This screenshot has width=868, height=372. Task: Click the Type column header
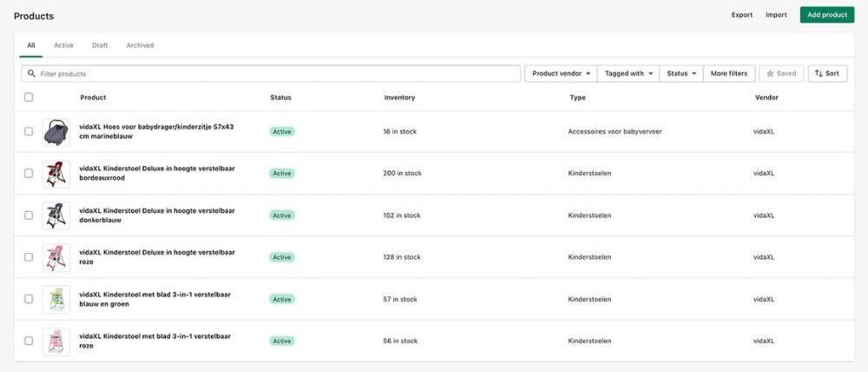[577, 97]
